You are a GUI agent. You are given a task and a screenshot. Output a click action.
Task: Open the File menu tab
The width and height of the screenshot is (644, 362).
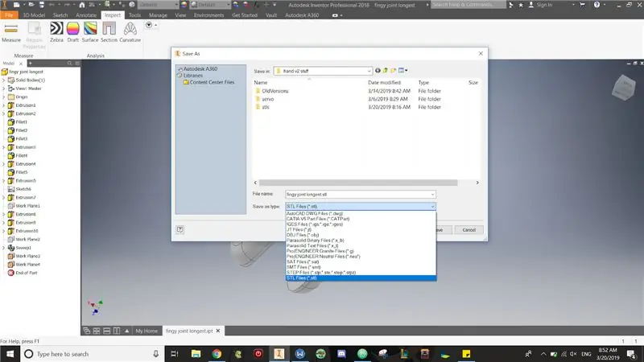[9, 15]
